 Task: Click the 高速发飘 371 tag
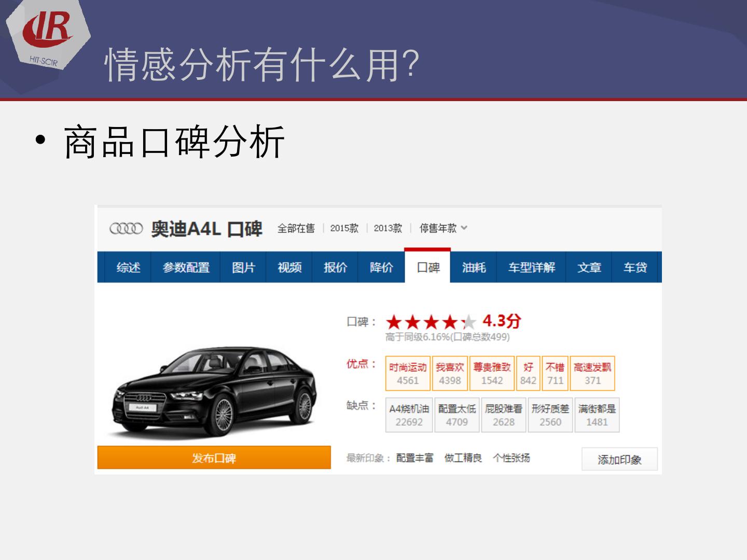(x=592, y=373)
